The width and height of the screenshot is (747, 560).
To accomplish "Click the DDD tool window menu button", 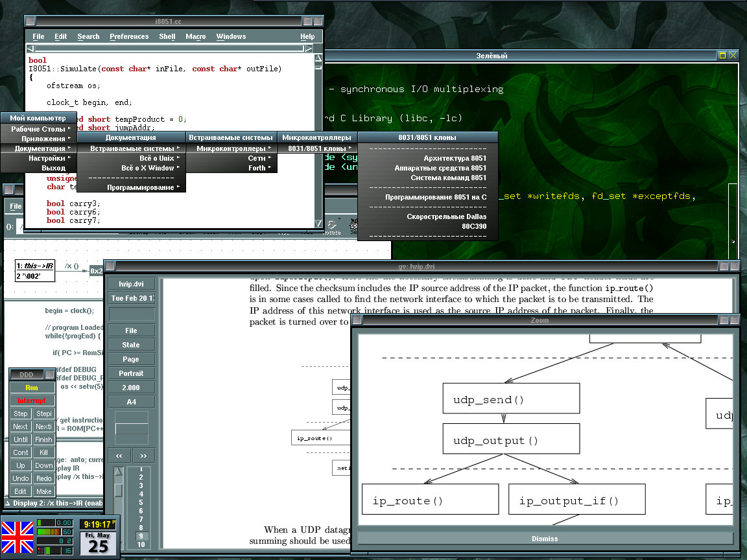I will pos(49,375).
